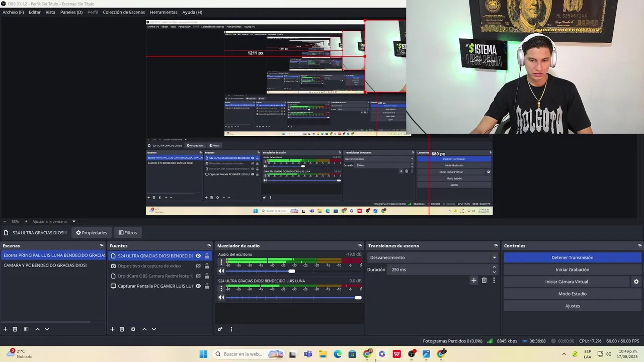The image size is (644, 362).
Task: Add a new scene transition with plus icon
Action: (x=474, y=281)
